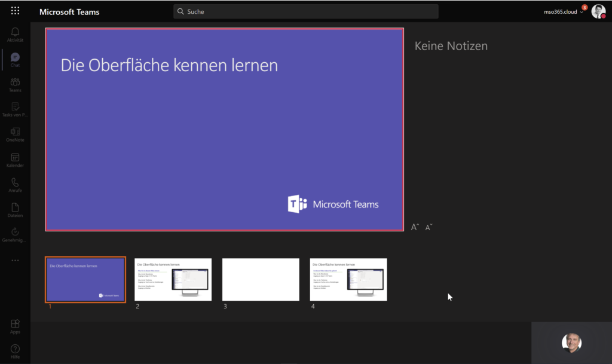
Task: Open the app launcher waffle grid
Action: click(15, 11)
